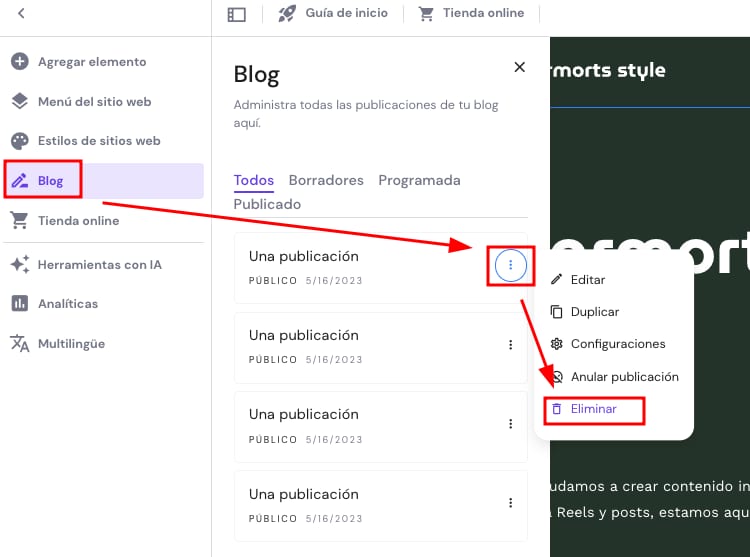
Task: Click Agregar elemento plus icon
Action: pyautogui.click(x=20, y=62)
